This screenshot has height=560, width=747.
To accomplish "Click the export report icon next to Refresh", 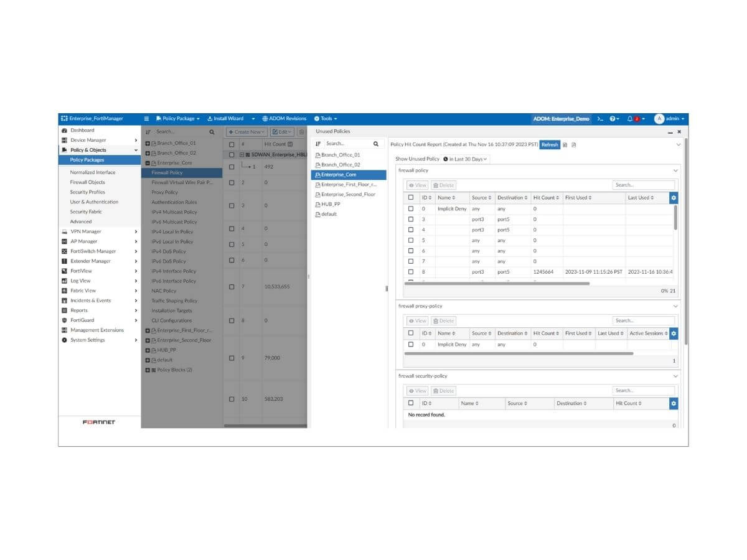I will point(565,144).
